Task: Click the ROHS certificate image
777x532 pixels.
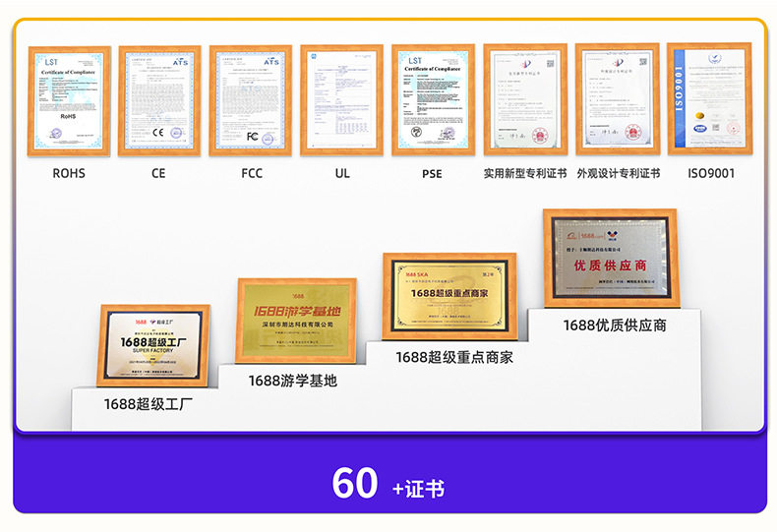Action: (x=69, y=101)
